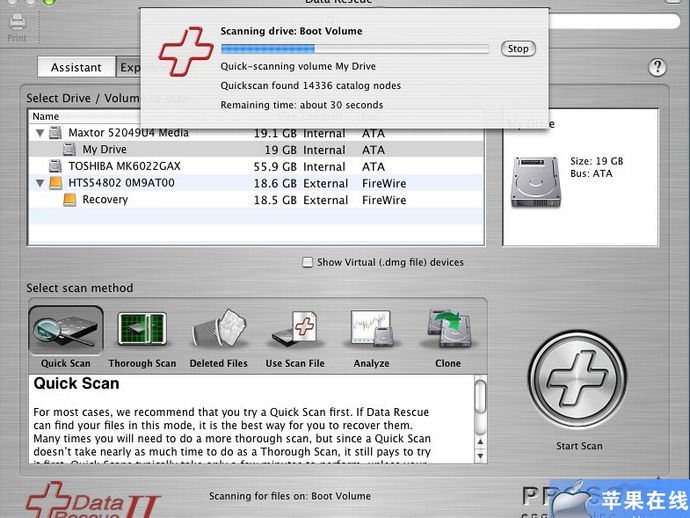690x518 pixels.
Task: Click the My Drive volume icon
Action: tap(69, 149)
